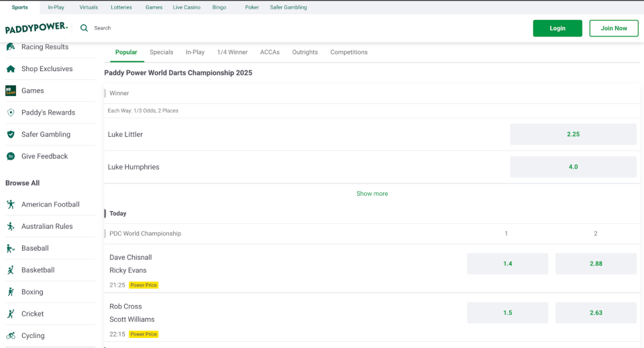Switch to the Specials tab

162,52
